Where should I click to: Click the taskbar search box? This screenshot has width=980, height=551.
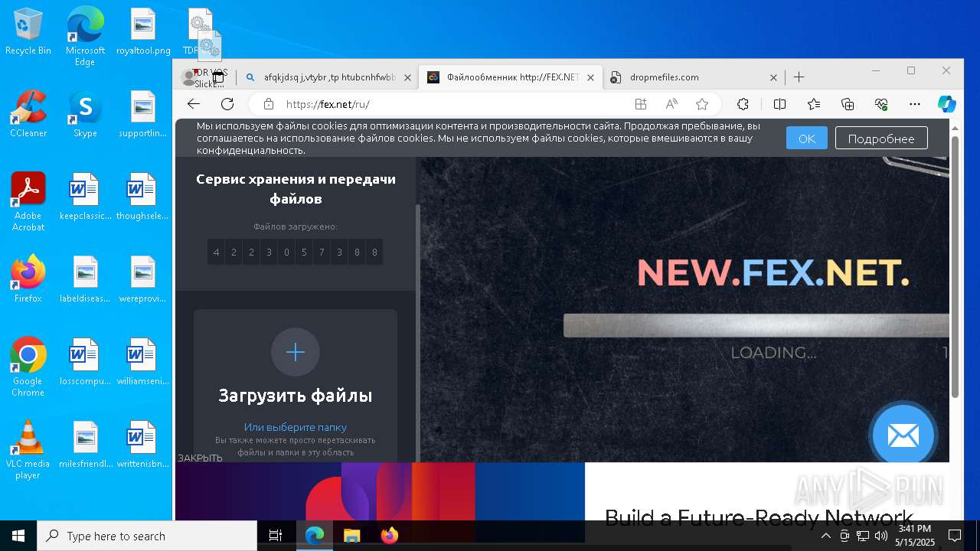[147, 536]
